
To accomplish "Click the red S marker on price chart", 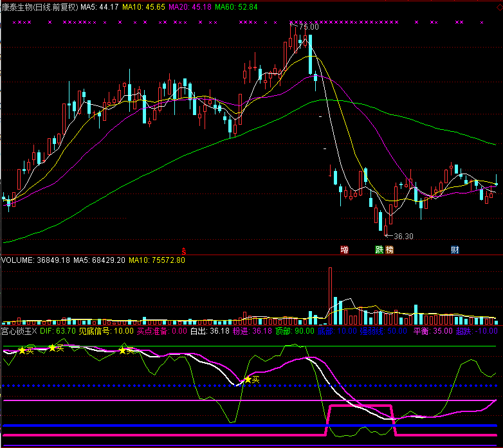I will [184, 251].
